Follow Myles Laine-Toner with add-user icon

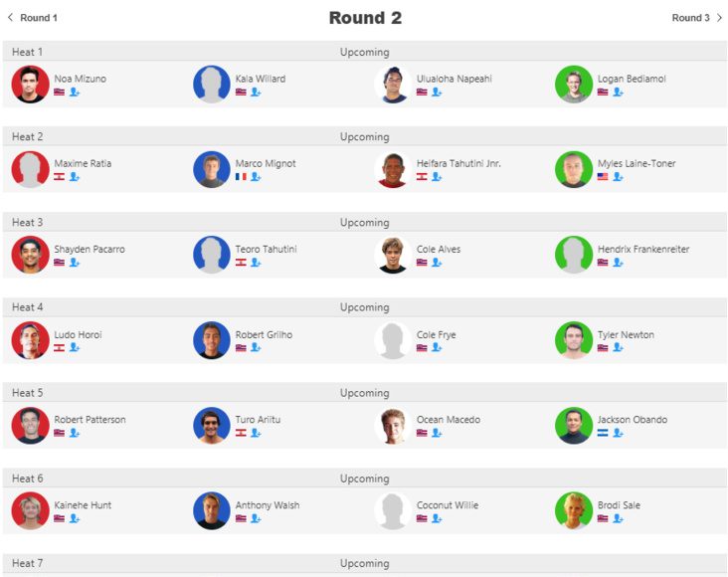618,177
